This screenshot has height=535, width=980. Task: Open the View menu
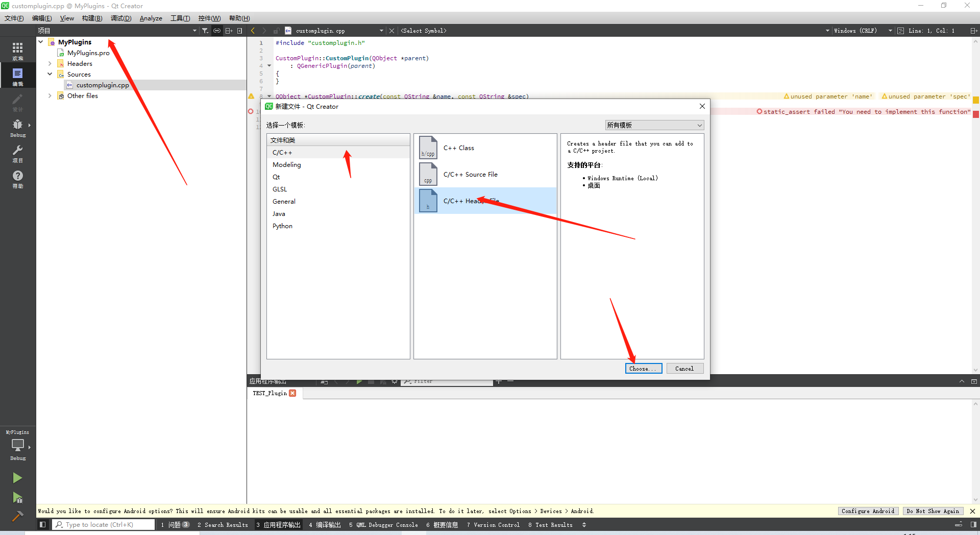(x=67, y=18)
